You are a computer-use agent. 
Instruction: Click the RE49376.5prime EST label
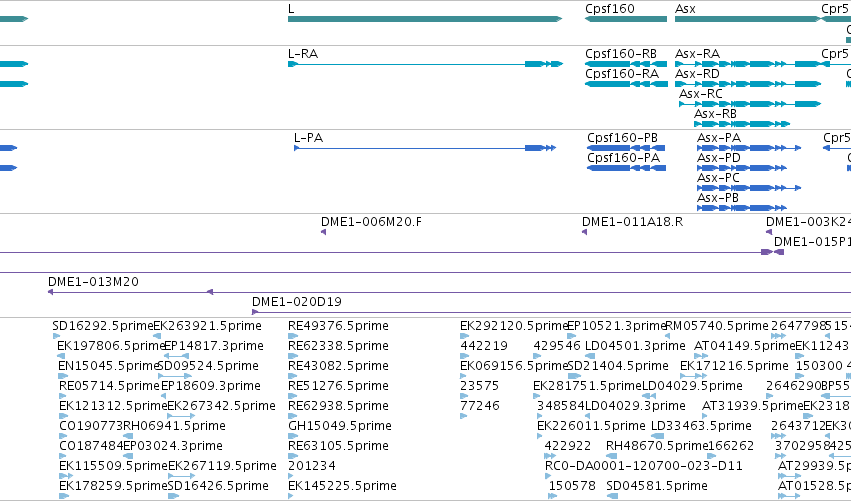tap(338, 326)
